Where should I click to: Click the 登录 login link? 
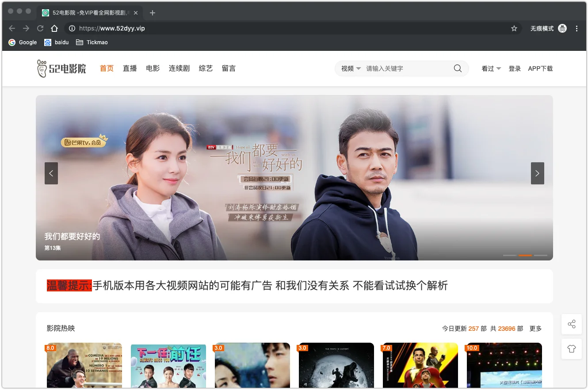pos(515,69)
